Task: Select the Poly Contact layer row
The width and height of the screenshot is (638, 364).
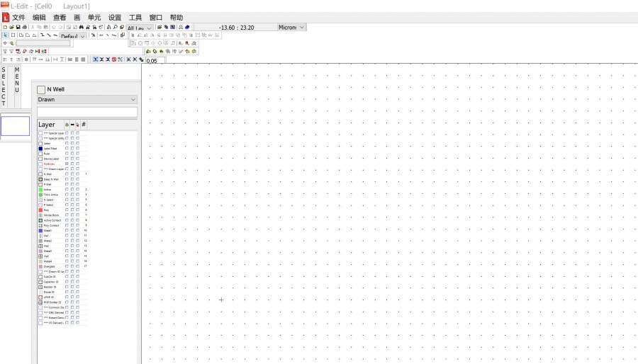Action: (62, 225)
